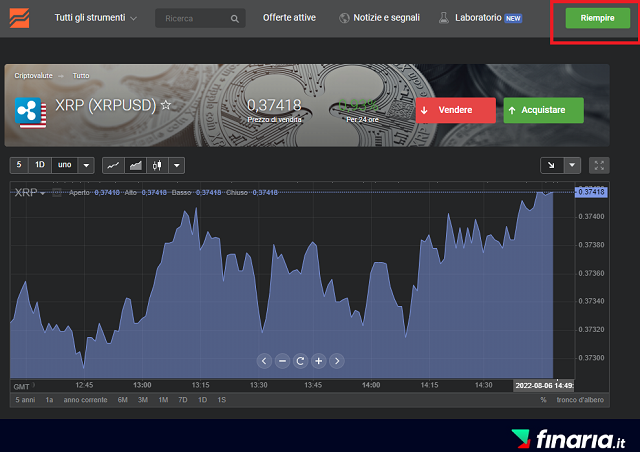Viewport: 640px width, 452px height.
Task: Expand the interval dropdown arrow
Action: point(86,165)
